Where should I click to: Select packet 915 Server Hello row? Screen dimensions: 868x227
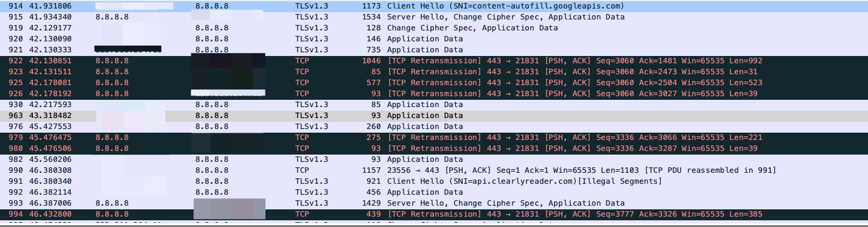pos(434,17)
